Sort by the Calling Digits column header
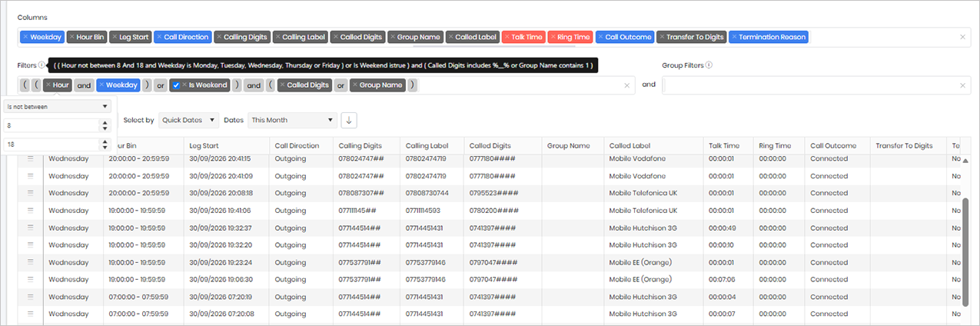The width and height of the screenshot is (980, 326). [367, 145]
